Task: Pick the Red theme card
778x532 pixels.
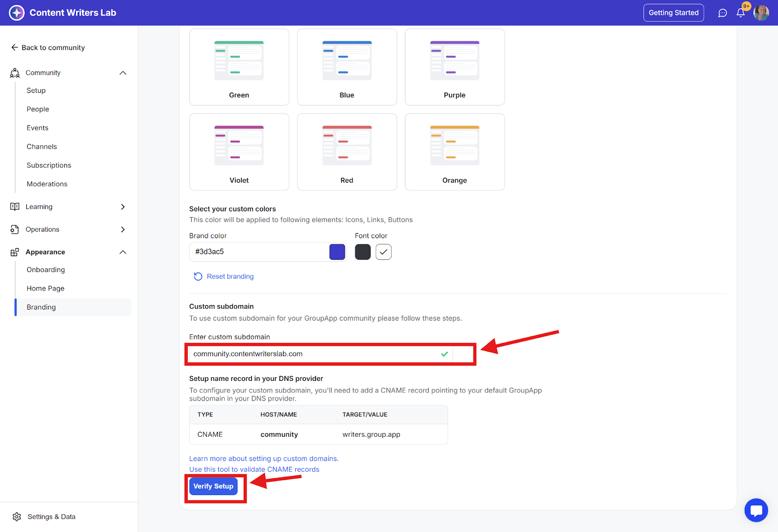Action: click(x=347, y=152)
